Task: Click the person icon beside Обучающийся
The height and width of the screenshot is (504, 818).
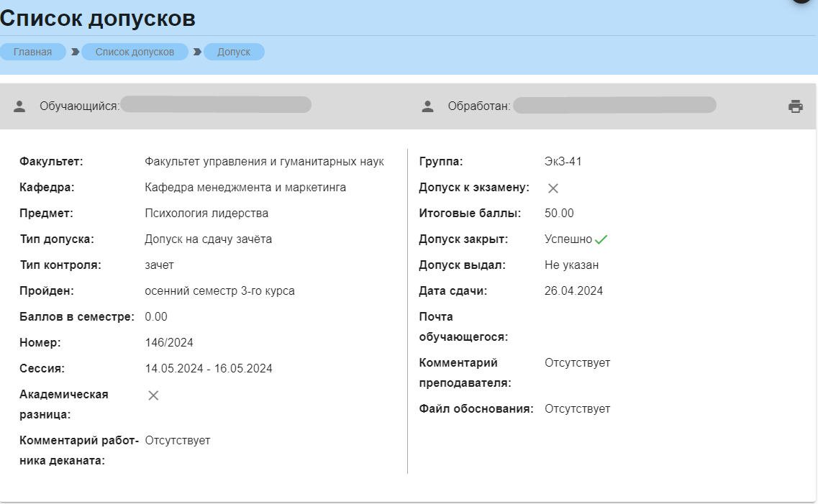Action: pyautogui.click(x=19, y=106)
